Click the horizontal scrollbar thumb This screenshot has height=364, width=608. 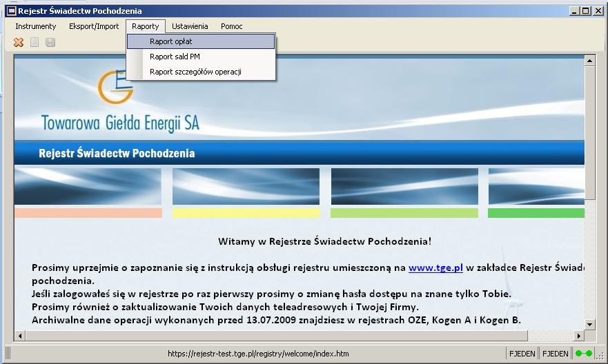277,336
